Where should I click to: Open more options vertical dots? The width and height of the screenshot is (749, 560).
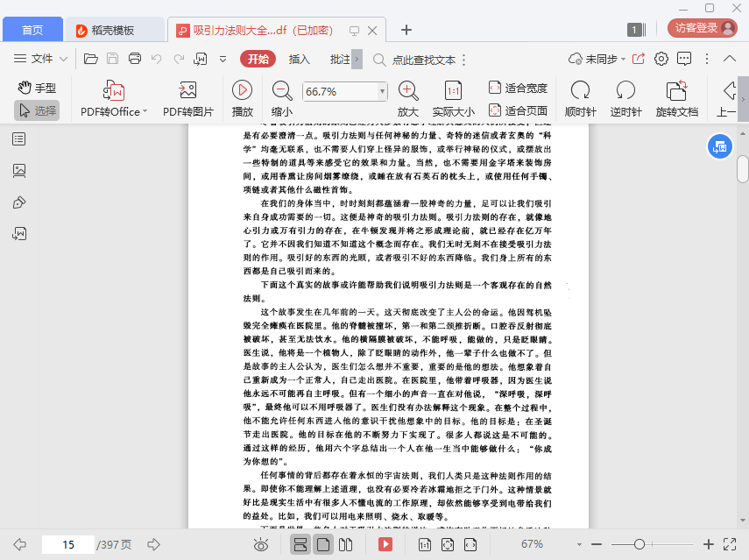pyautogui.click(x=707, y=59)
